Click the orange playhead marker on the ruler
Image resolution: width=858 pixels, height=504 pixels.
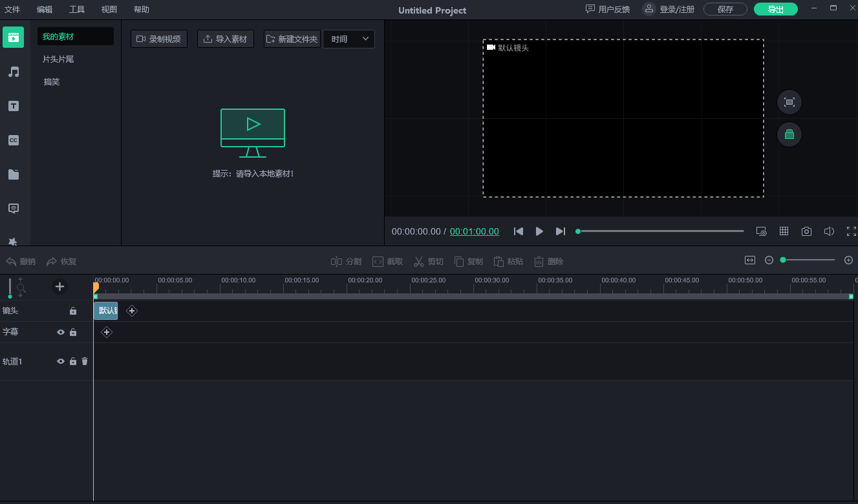click(96, 287)
